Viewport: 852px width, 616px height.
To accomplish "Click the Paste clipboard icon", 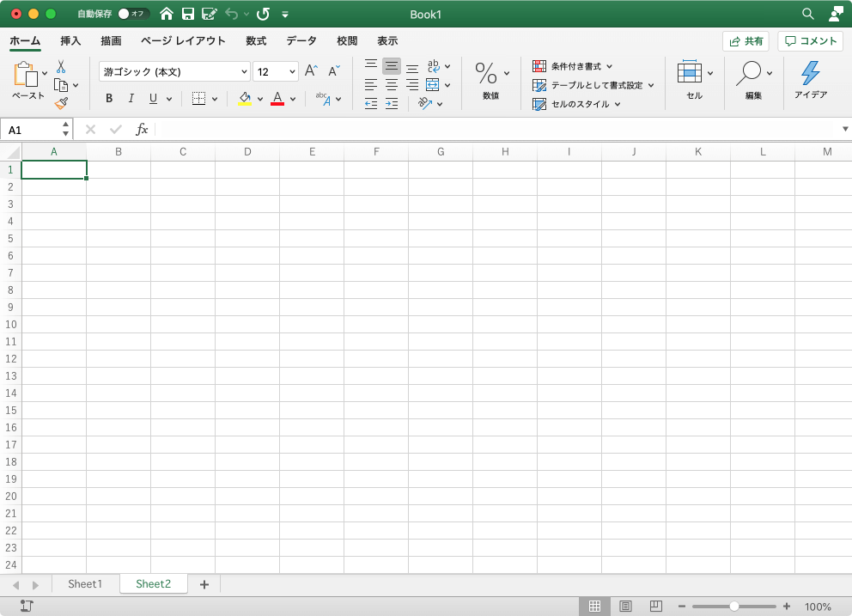I will tap(26, 75).
